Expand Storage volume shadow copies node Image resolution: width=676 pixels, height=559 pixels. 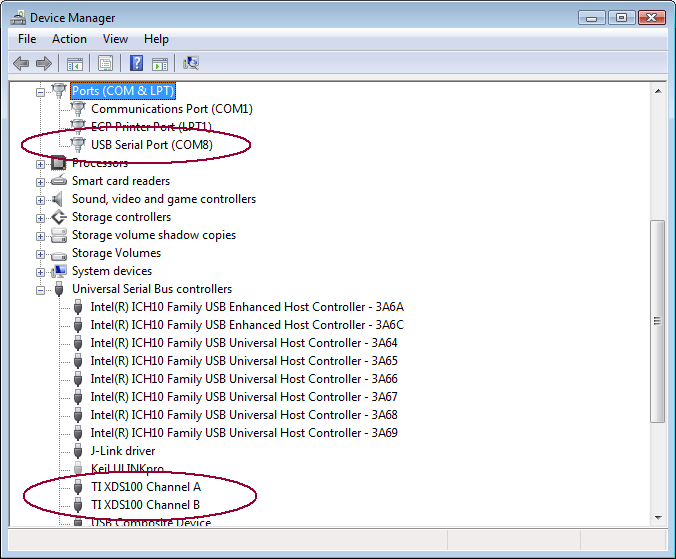pos(40,236)
